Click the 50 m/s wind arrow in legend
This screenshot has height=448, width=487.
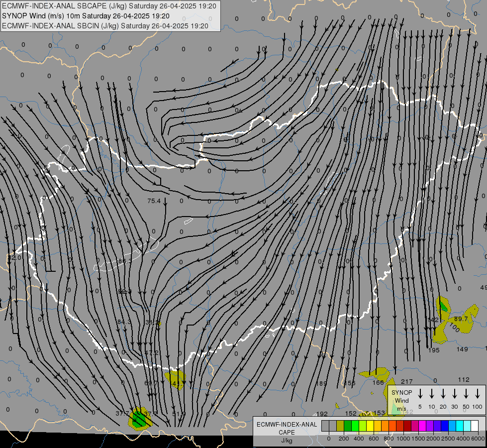[x=466, y=394]
